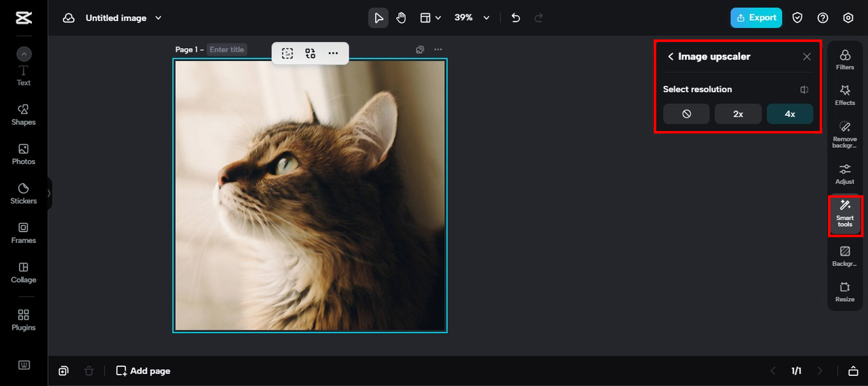This screenshot has width=868, height=386.
Task: Undo the last action
Action: pos(515,18)
